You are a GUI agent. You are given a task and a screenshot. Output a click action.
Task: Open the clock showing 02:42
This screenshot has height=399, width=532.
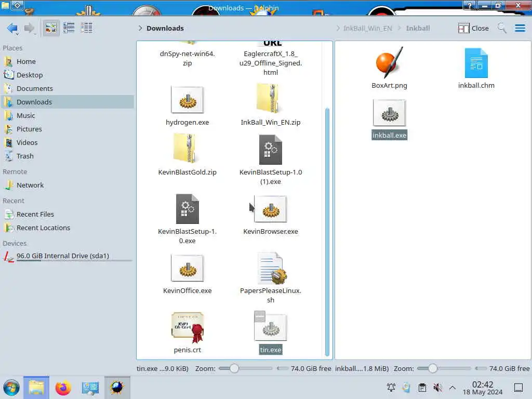click(x=483, y=388)
